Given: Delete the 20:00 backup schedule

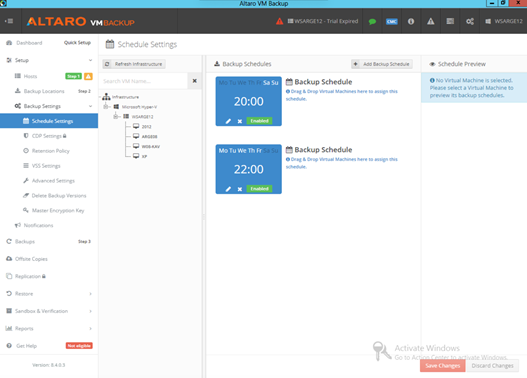Looking at the screenshot, I should [x=240, y=121].
